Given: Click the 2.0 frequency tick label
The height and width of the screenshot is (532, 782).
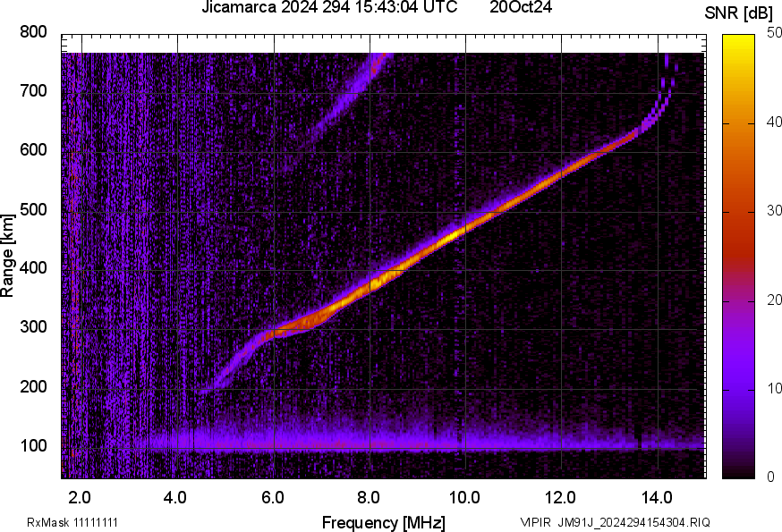Looking at the screenshot, I should click(80, 497).
